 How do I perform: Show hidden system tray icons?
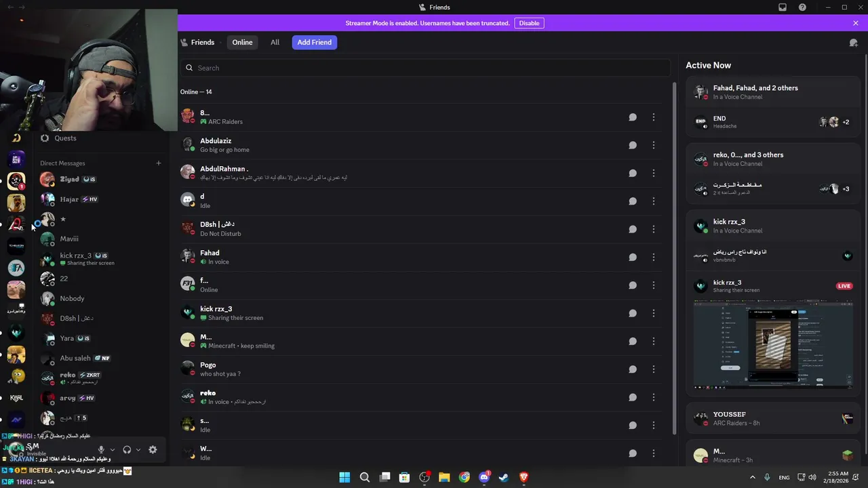752,477
